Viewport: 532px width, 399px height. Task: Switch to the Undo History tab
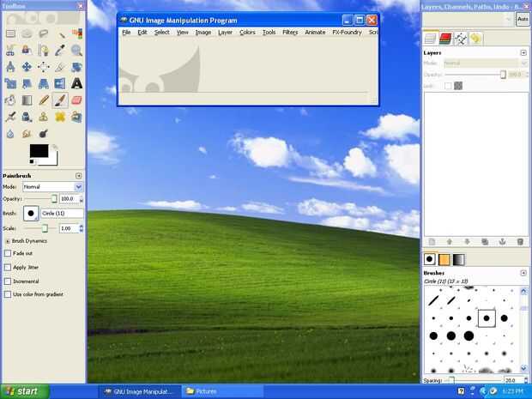[x=475, y=39]
